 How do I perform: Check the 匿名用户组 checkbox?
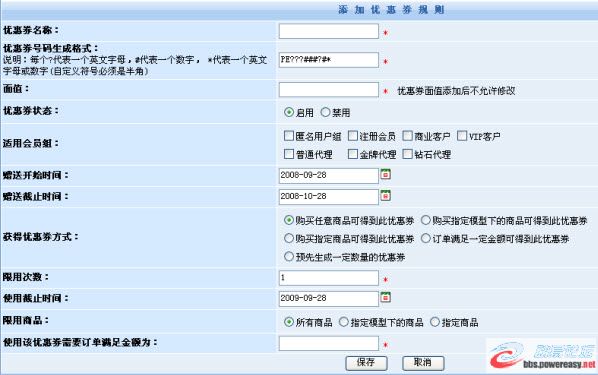(x=289, y=136)
